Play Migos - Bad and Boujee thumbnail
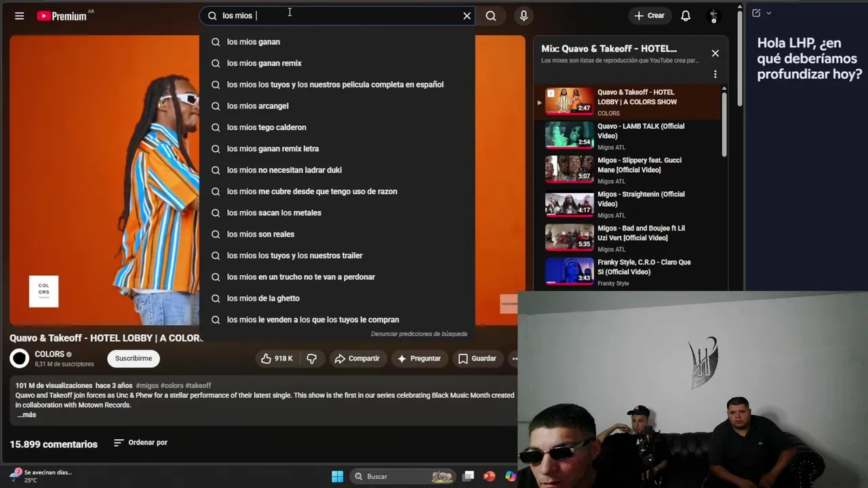868x488 pixels. coord(569,237)
